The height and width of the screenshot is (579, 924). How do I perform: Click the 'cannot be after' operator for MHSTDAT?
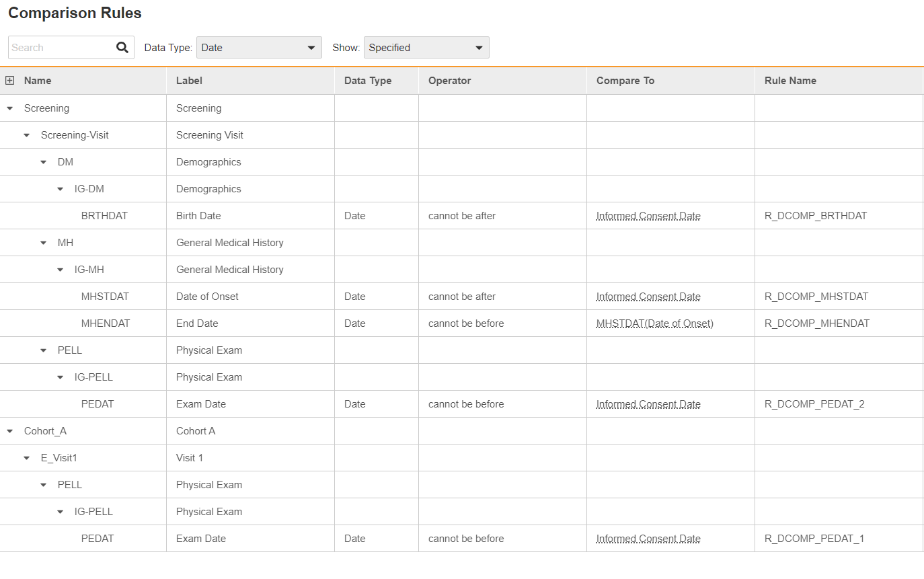click(x=462, y=297)
